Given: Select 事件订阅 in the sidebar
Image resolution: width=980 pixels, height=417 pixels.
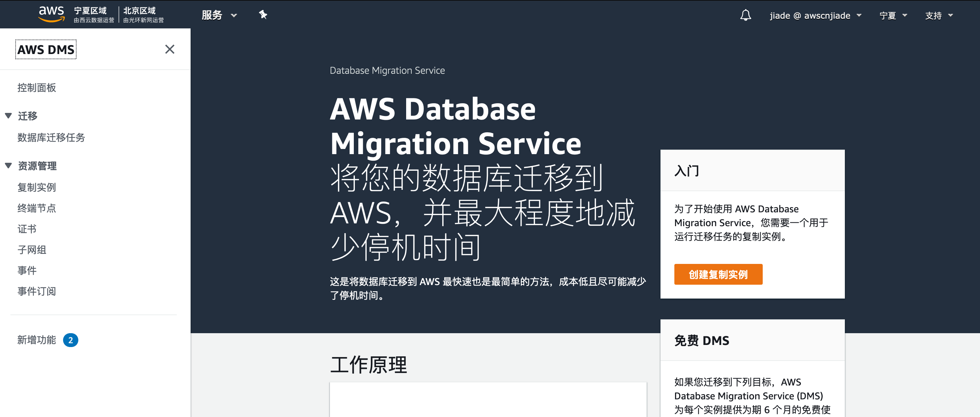Looking at the screenshot, I should point(36,291).
